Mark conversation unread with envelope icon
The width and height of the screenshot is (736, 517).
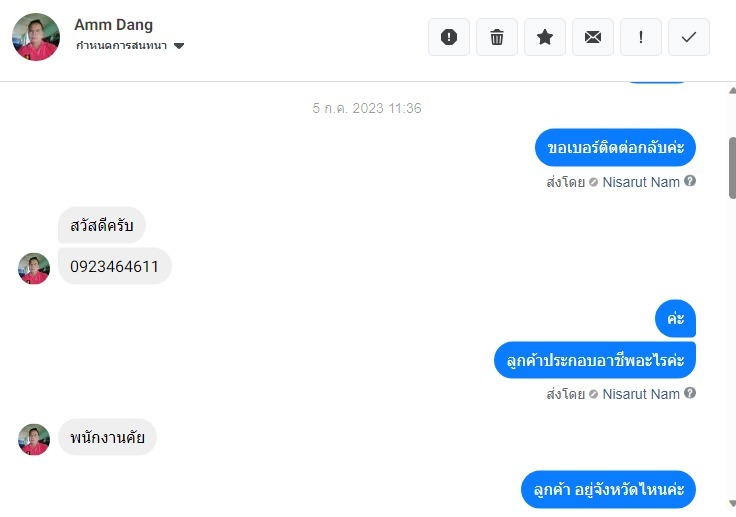tap(593, 37)
